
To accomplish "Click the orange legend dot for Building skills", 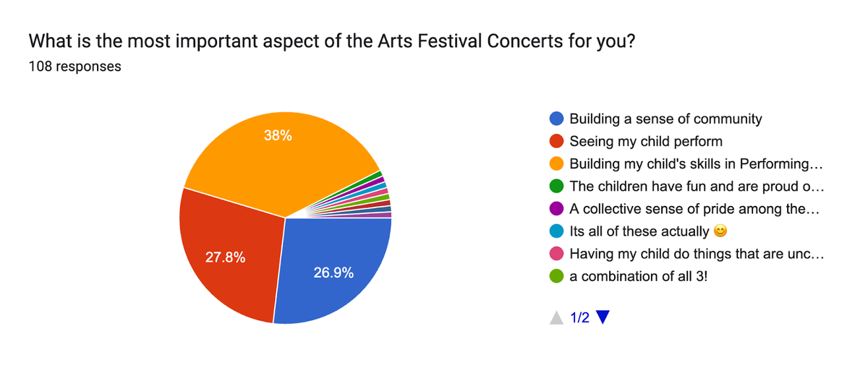I will click(x=557, y=164).
